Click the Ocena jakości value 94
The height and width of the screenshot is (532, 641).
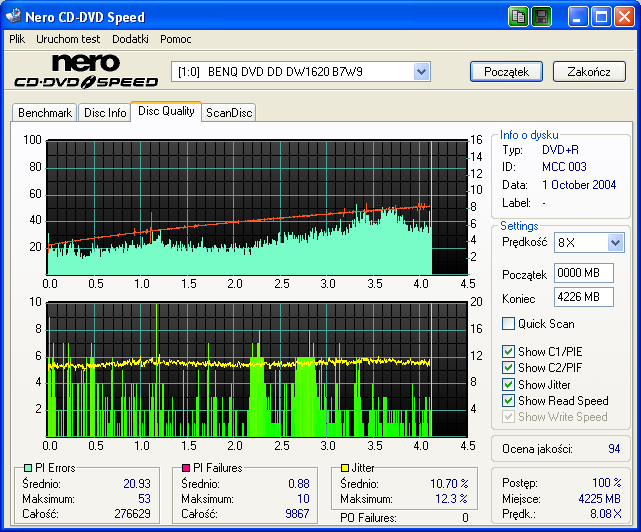(614, 449)
